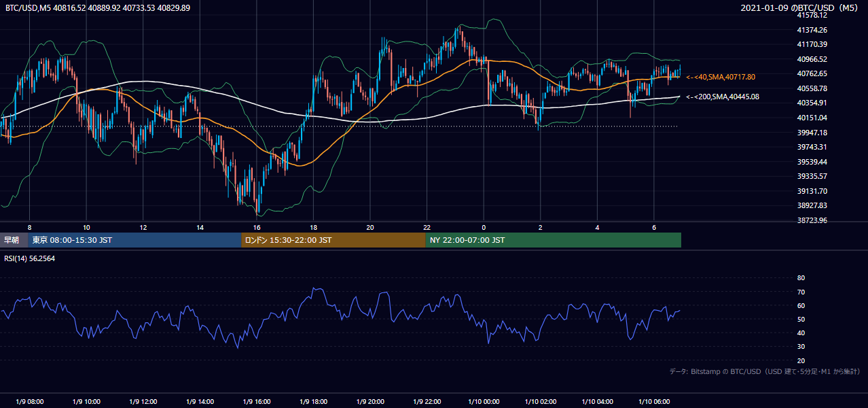The width and height of the screenshot is (868, 408).
Task: Click the Bitstamp data source note
Action: (x=765, y=371)
